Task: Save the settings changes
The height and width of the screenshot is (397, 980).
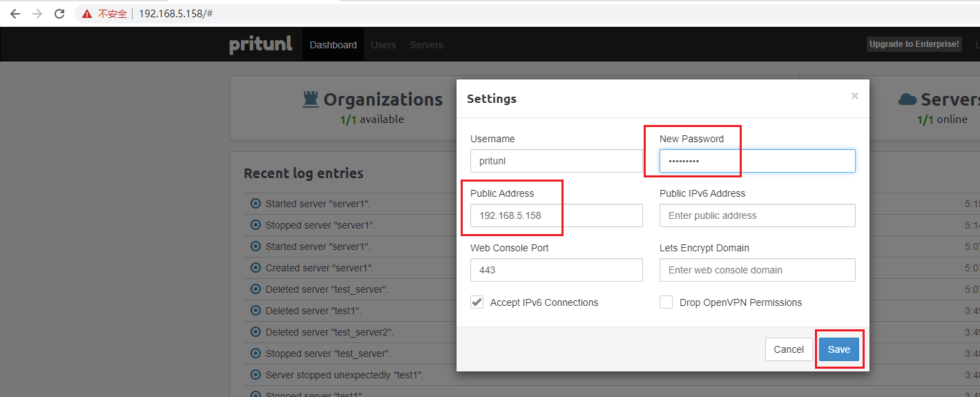Action: click(x=838, y=349)
